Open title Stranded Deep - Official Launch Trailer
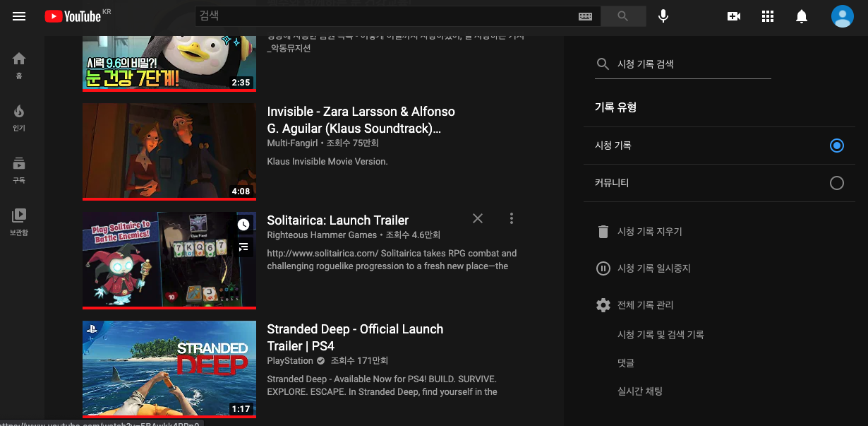The image size is (868, 426). click(355, 338)
